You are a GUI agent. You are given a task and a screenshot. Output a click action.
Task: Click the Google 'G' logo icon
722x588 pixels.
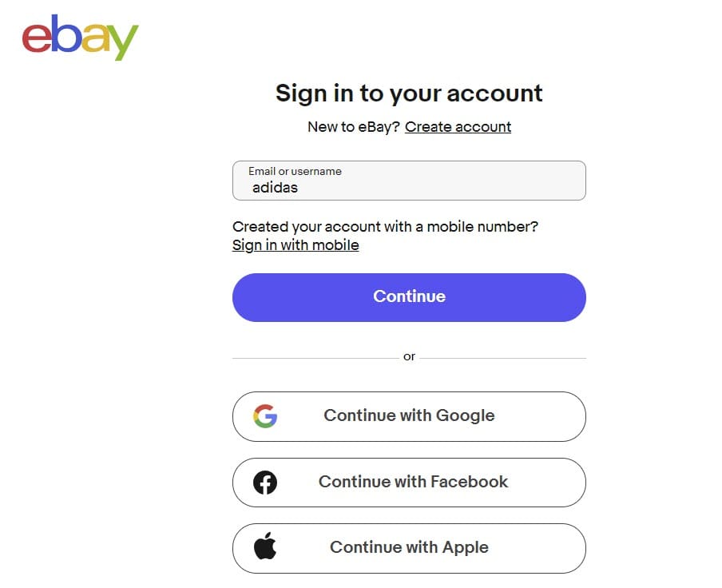(265, 416)
